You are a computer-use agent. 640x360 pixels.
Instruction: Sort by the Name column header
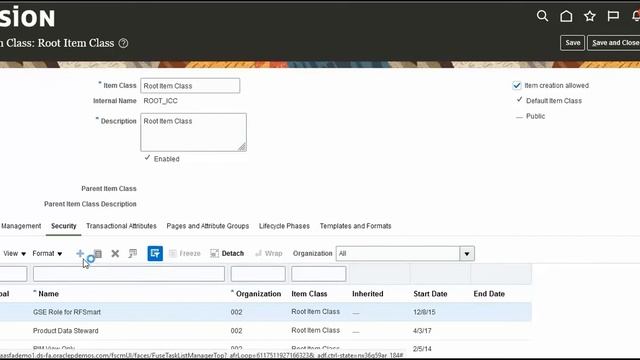[x=48, y=294]
